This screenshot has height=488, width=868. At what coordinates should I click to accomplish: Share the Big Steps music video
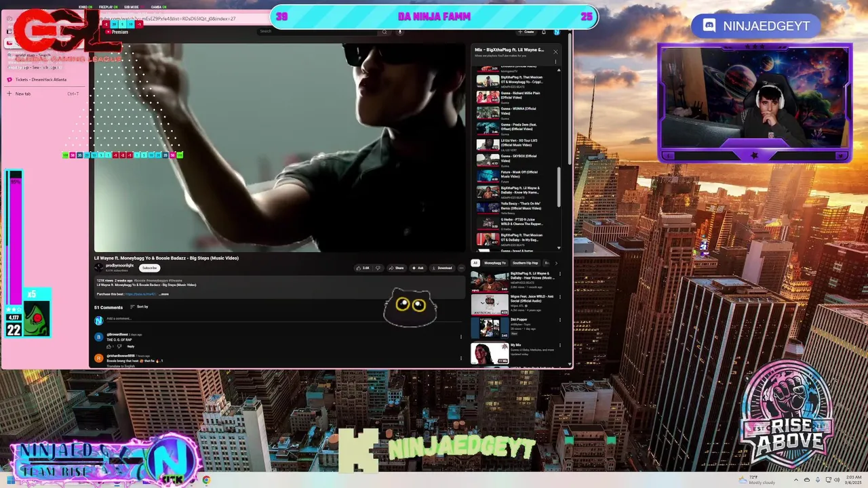tap(396, 268)
